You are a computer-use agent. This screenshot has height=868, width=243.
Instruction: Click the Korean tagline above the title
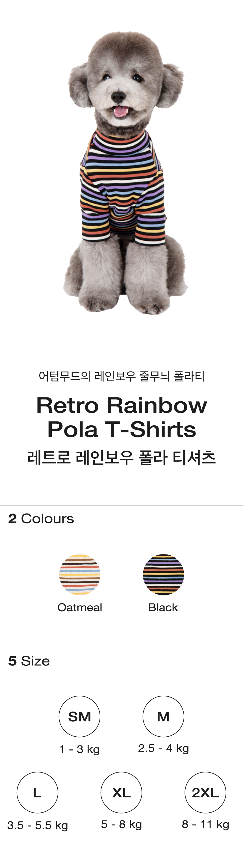(121, 376)
